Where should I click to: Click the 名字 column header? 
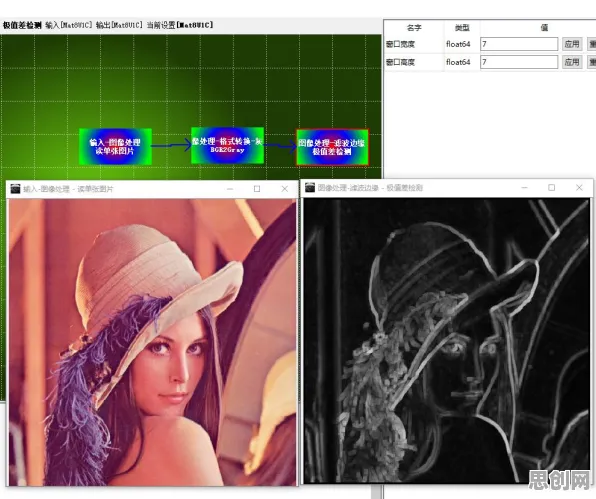click(x=414, y=28)
